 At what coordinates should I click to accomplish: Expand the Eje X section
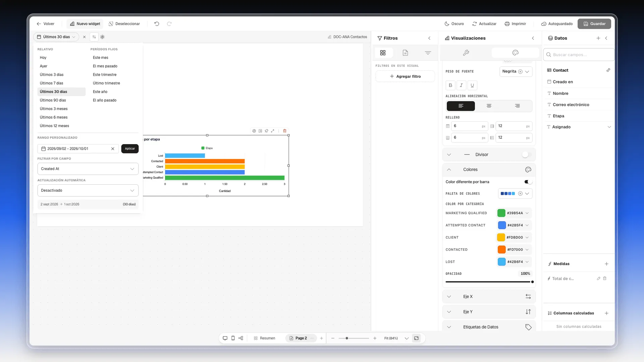(x=489, y=297)
